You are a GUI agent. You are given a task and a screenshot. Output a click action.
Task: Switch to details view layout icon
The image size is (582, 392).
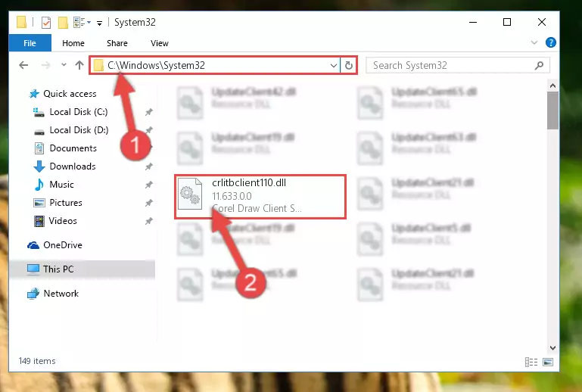[x=531, y=362]
